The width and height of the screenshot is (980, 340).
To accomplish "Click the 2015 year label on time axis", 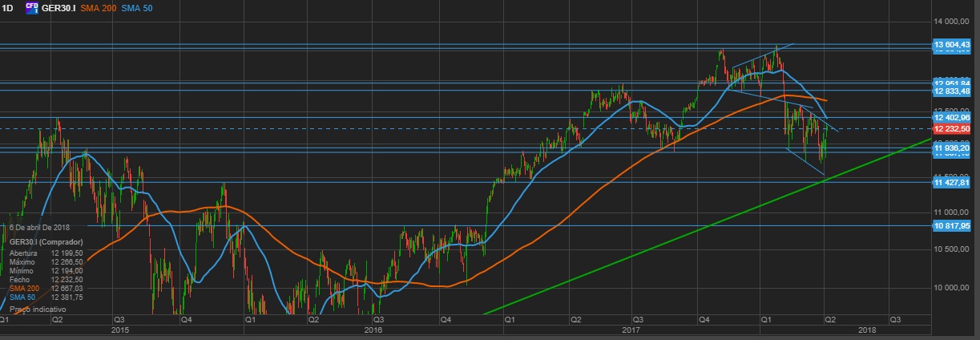I will (x=119, y=330).
